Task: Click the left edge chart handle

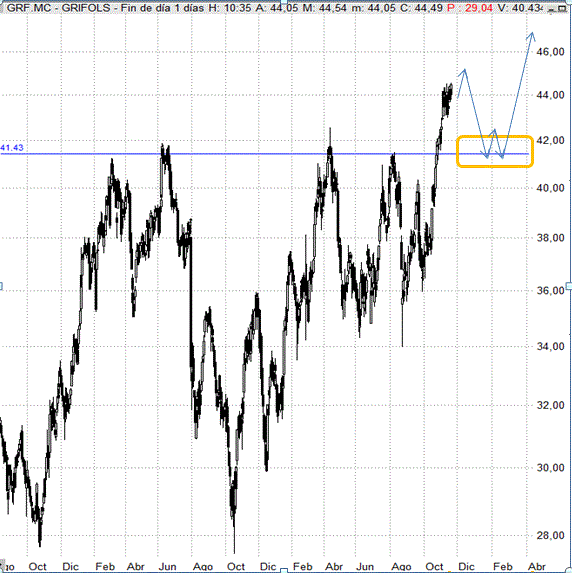Action: coord(1,286)
